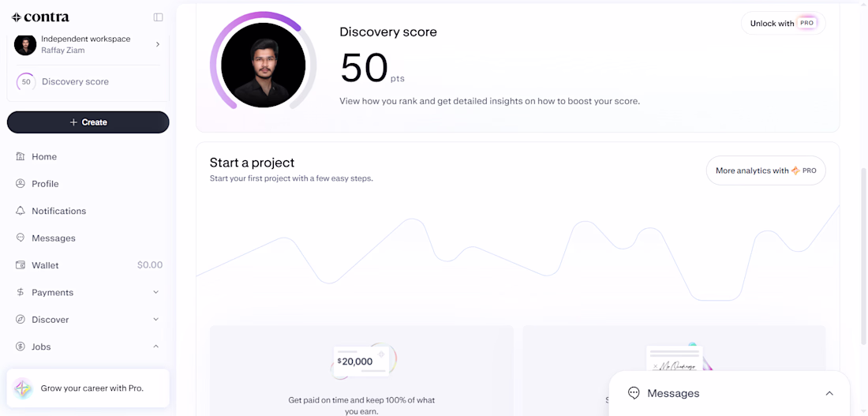Expand the Payments menu chevron
Image resolution: width=868 pixels, height=416 pixels.
156,292
